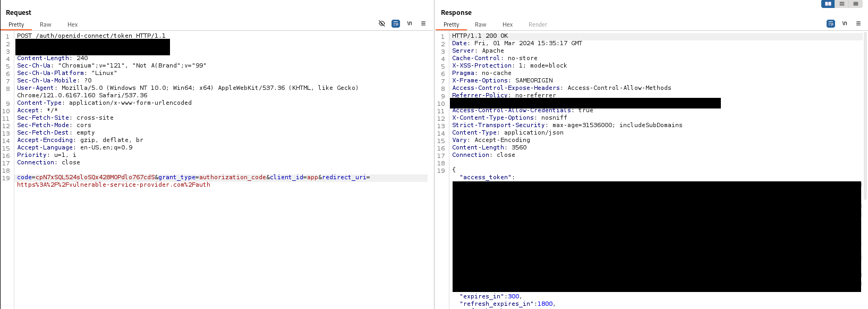
Task: Open the Response Raw tab
Action: coord(481,24)
